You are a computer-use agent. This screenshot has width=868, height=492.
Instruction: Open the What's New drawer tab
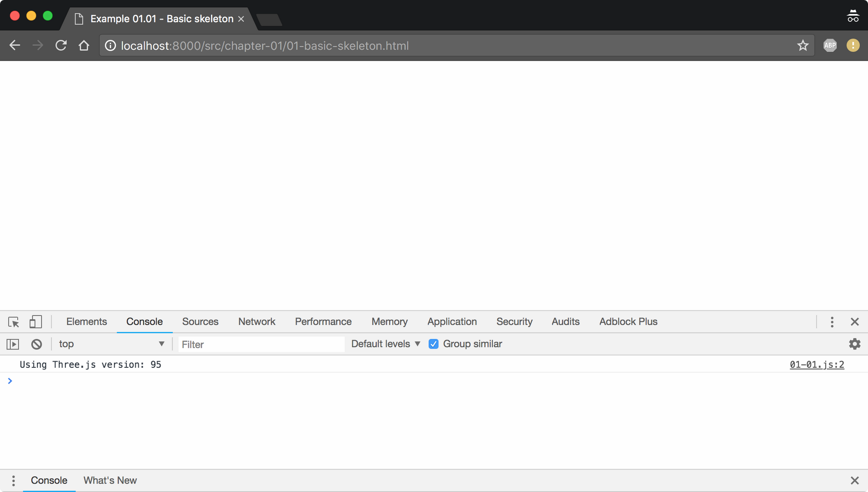click(x=110, y=481)
